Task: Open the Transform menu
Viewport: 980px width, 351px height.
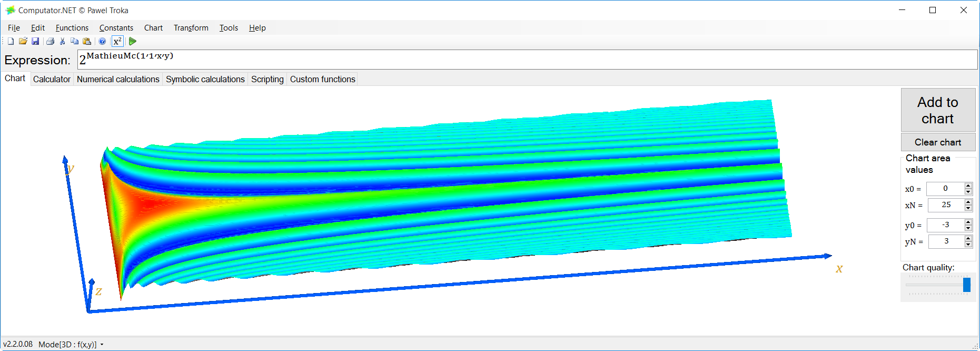Action: [x=191, y=28]
